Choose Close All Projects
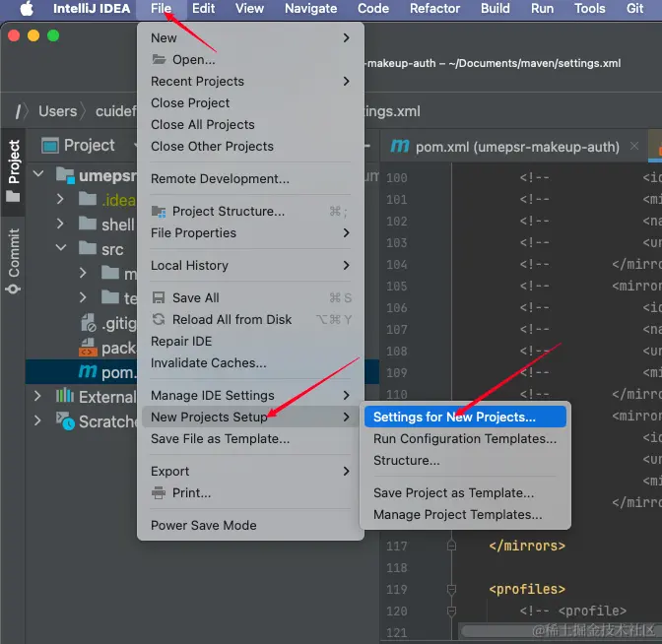The height and width of the screenshot is (644, 662). pyautogui.click(x=203, y=124)
